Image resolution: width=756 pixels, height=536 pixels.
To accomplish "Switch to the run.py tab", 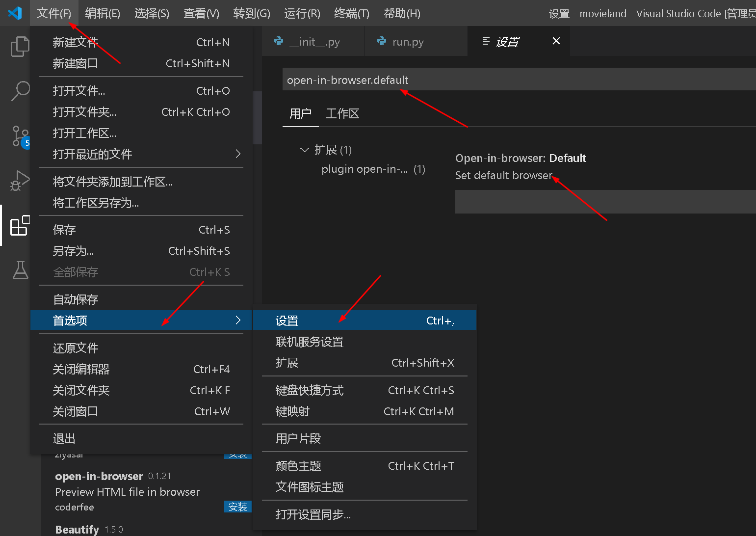I will [416, 42].
